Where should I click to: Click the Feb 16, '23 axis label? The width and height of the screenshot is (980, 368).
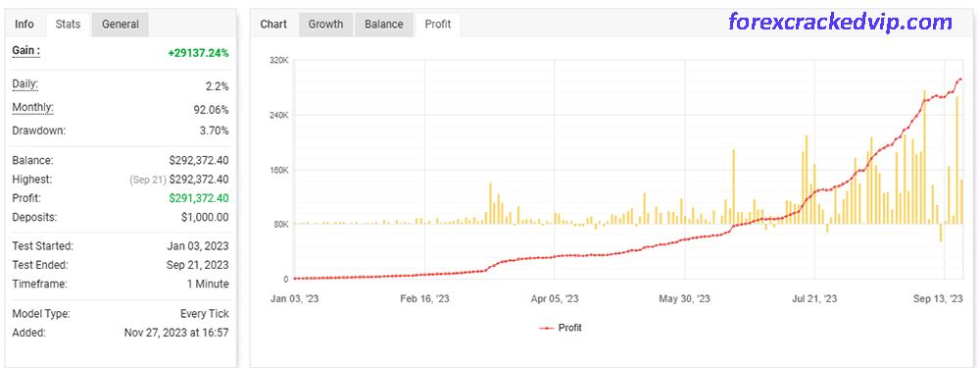(424, 299)
